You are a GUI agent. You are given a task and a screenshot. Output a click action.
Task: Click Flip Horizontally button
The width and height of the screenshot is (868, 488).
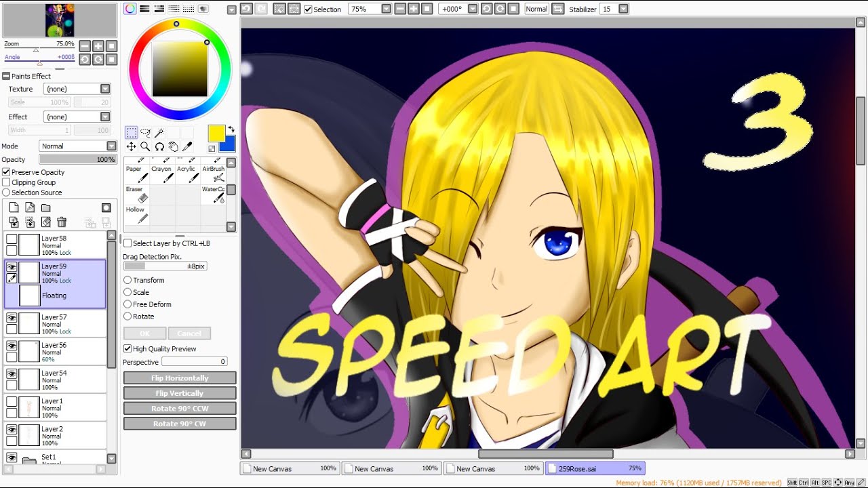(180, 378)
